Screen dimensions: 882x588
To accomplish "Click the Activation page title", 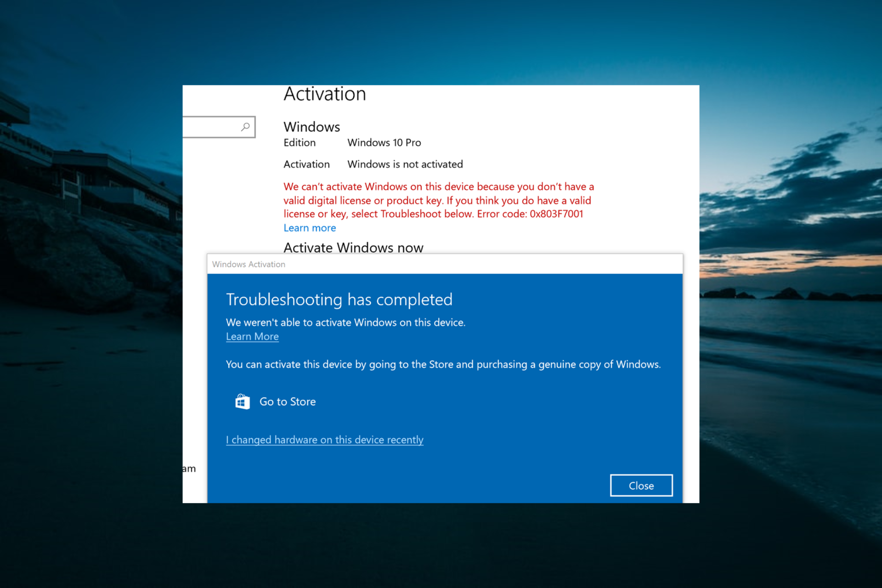I will [324, 94].
